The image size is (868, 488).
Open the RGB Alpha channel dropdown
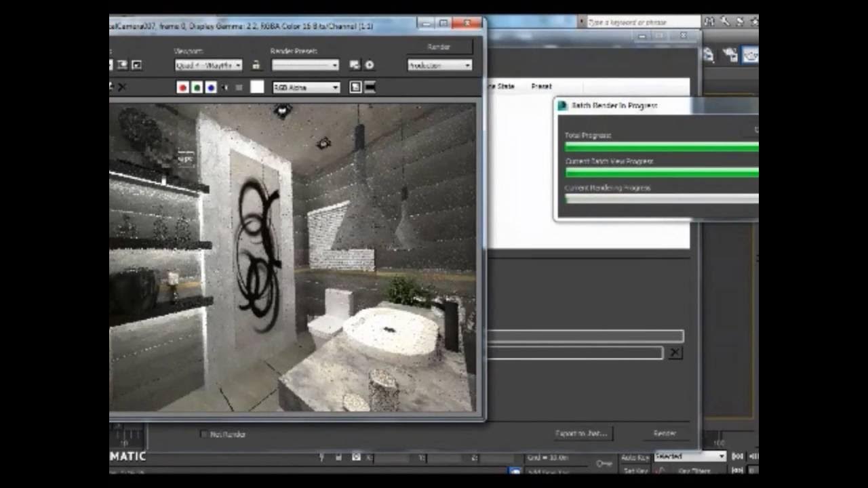point(306,87)
